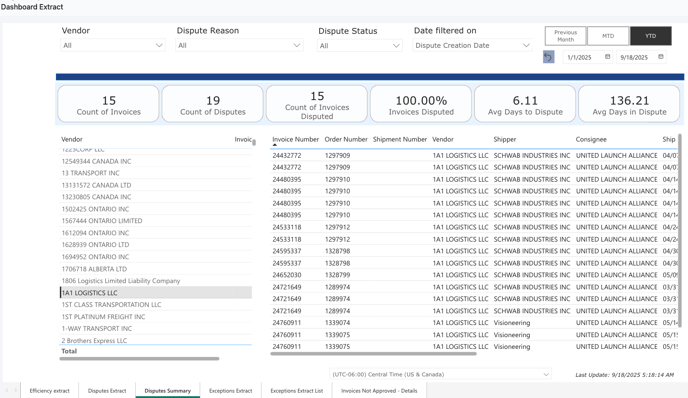Select vendor 2 Brothers Express LLC
Screen dimensions: 688x398
point(156,340)
